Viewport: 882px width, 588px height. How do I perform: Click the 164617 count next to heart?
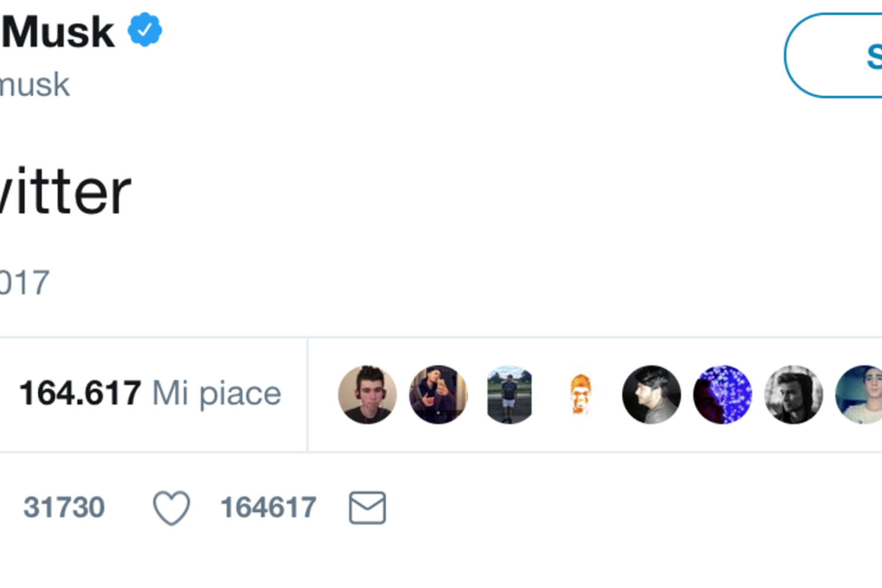268,507
